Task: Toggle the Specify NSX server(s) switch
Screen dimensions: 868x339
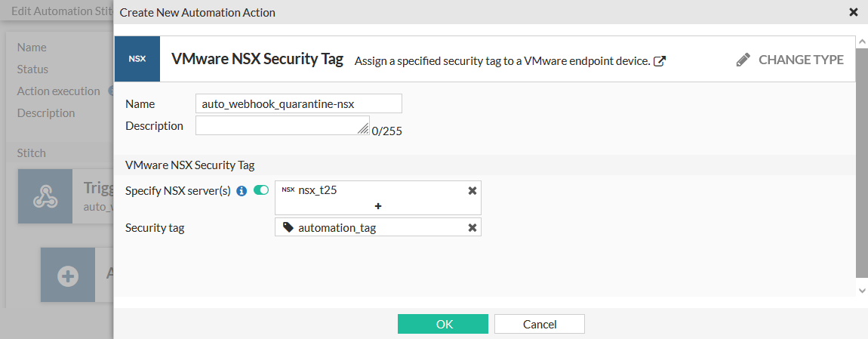Action: pyautogui.click(x=261, y=190)
